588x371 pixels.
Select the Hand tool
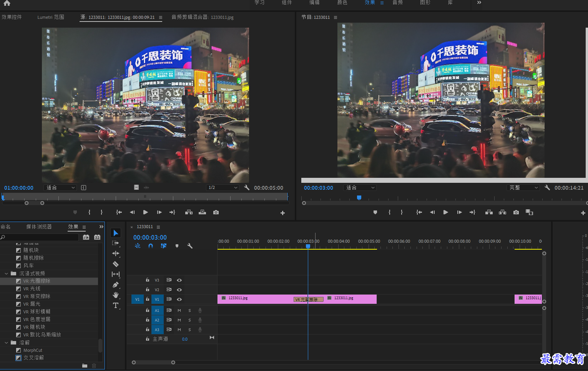(116, 295)
